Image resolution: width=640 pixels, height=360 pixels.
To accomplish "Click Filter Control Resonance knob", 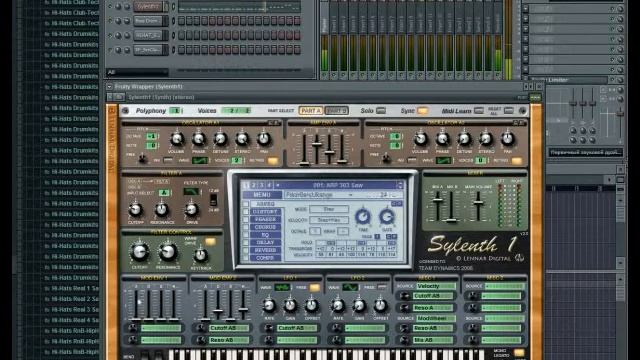I will tap(168, 252).
